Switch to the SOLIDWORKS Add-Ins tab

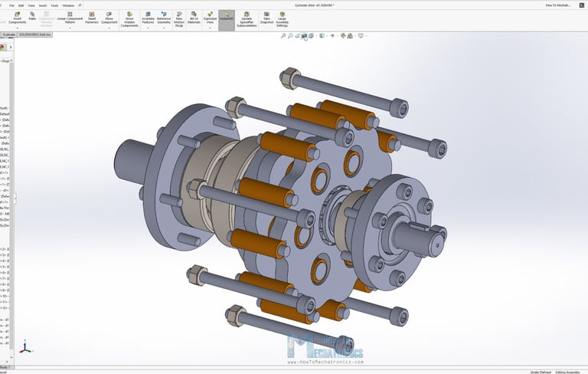(34, 34)
